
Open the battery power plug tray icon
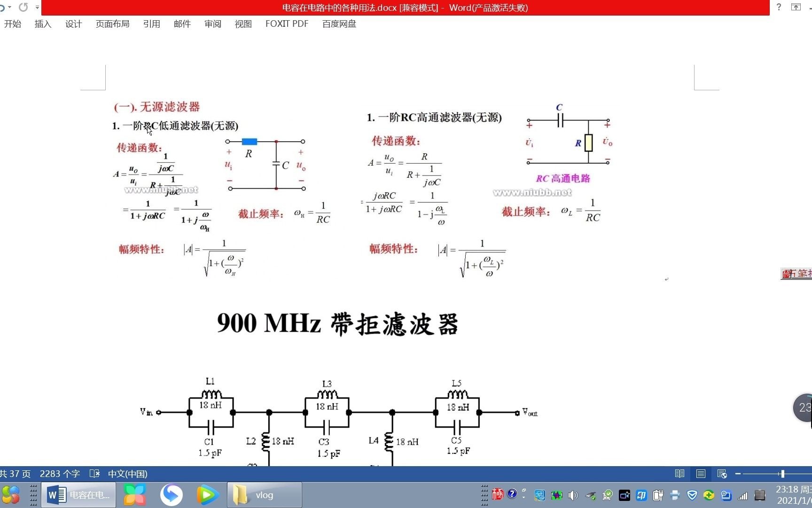coord(658,495)
